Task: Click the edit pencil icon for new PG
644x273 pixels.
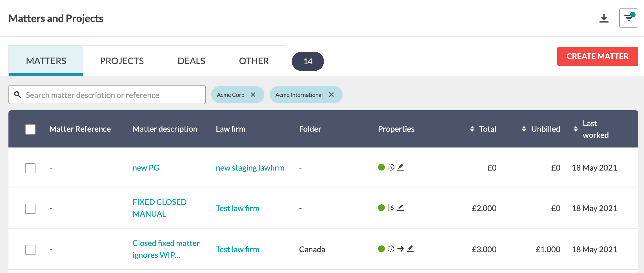Action: (x=401, y=167)
